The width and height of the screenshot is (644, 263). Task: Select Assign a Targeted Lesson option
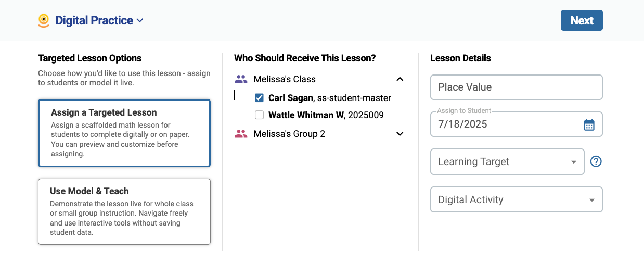click(124, 133)
